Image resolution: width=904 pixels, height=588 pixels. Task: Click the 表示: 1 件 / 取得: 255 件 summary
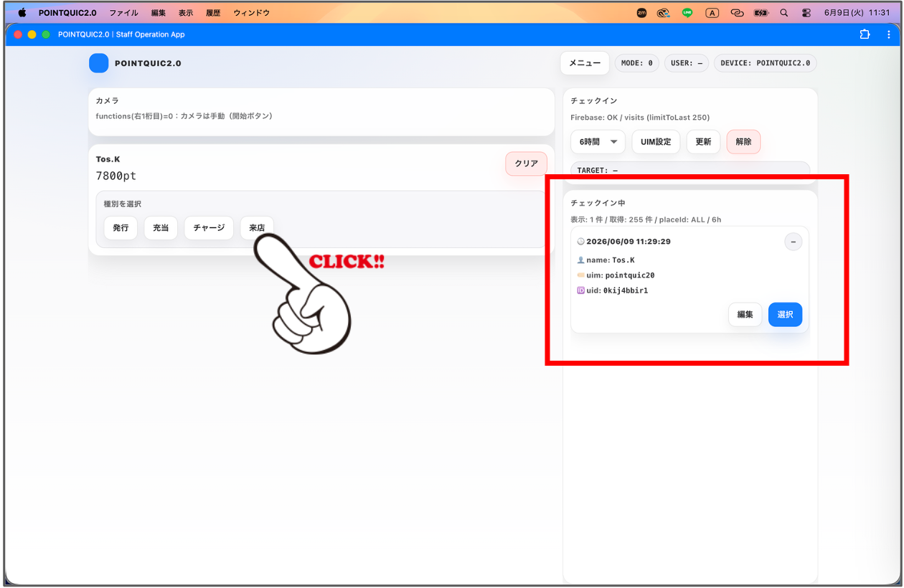coord(646,219)
